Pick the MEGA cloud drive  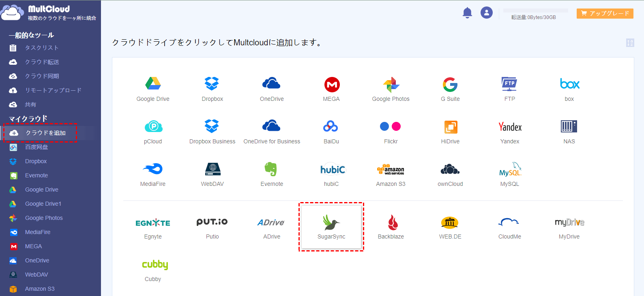331,89
